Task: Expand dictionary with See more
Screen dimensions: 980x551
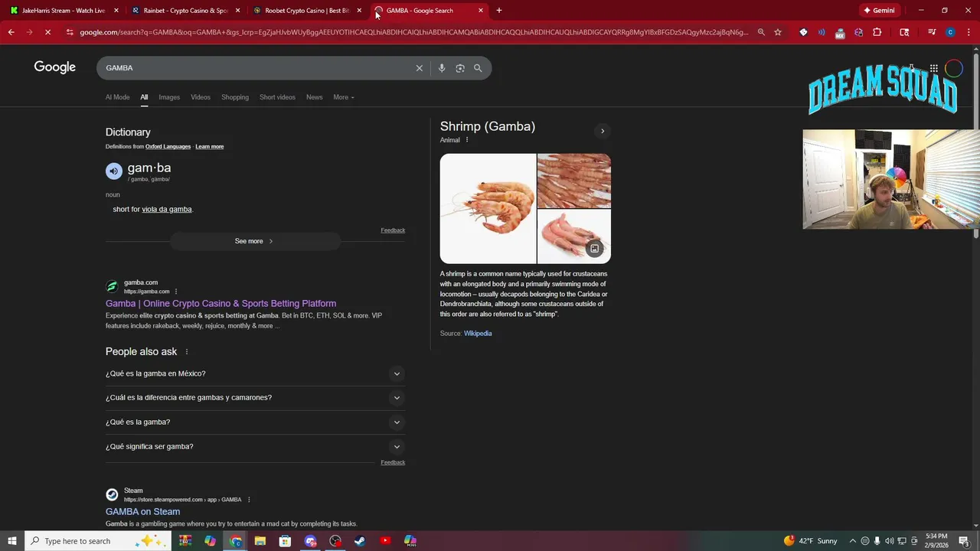Action: pyautogui.click(x=254, y=241)
